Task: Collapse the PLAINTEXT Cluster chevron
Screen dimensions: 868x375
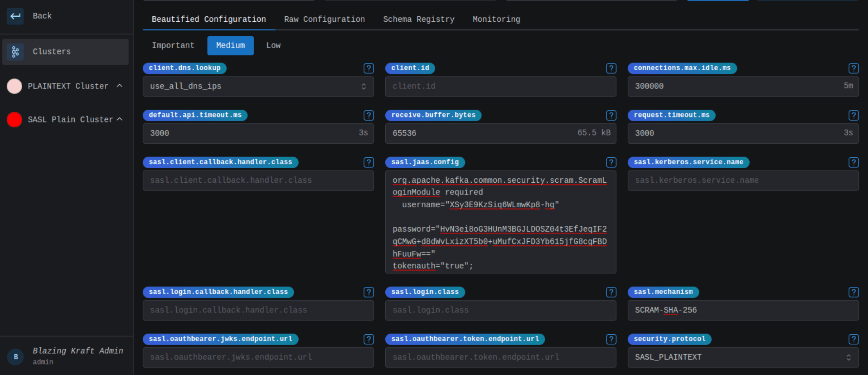Action: coord(120,86)
